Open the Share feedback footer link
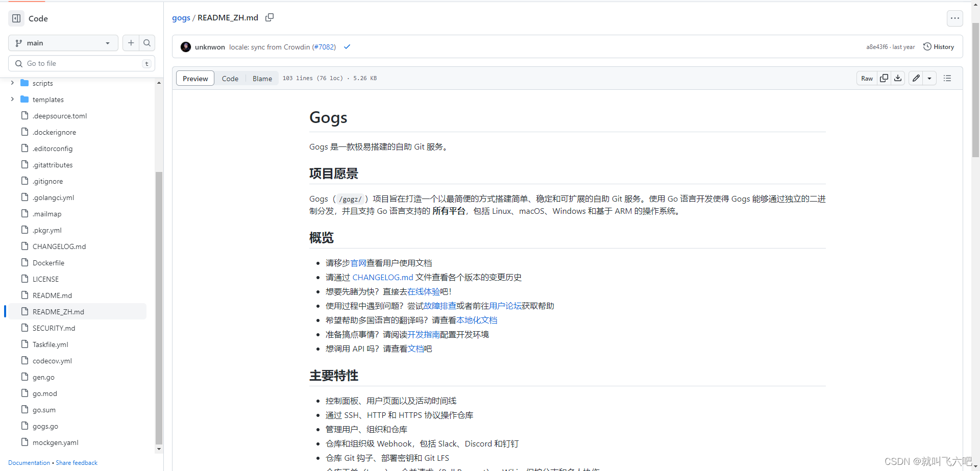Viewport: 980px width, 471px height. coord(77,463)
